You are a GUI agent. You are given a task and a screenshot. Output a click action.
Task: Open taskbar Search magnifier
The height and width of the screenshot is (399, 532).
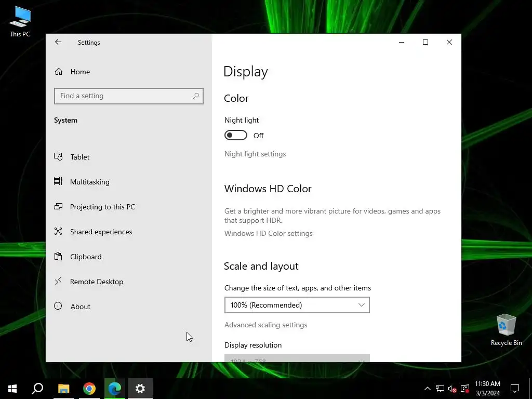click(37, 389)
